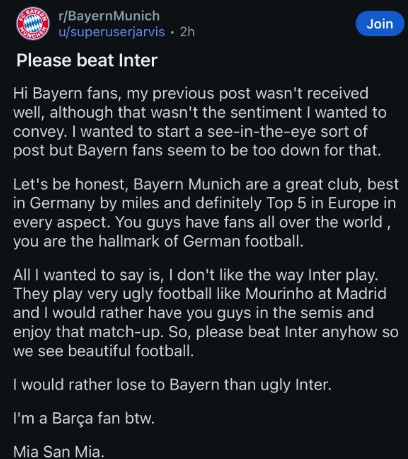The width and height of the screenshot is (408, 459).
Task: Join the BayernMunich subreddit
Action: (x=380, y=24)
